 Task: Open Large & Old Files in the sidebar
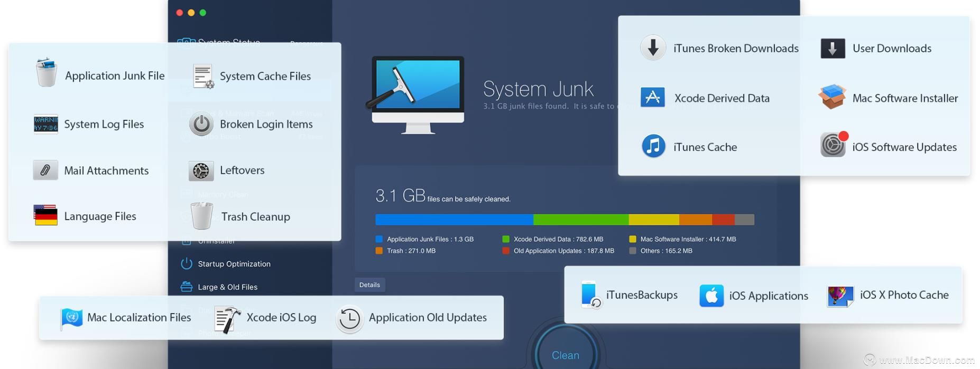(x=227, y=287)
